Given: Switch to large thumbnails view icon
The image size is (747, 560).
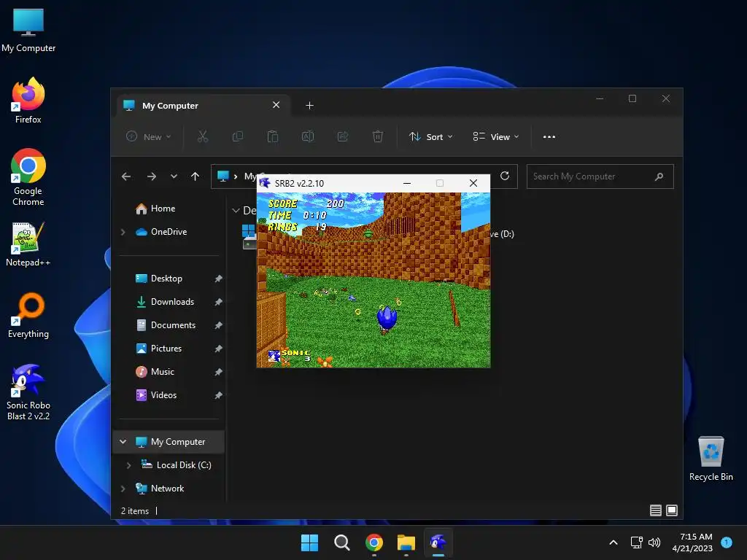Looking at the screenshot, I should (x=672, y=510).
